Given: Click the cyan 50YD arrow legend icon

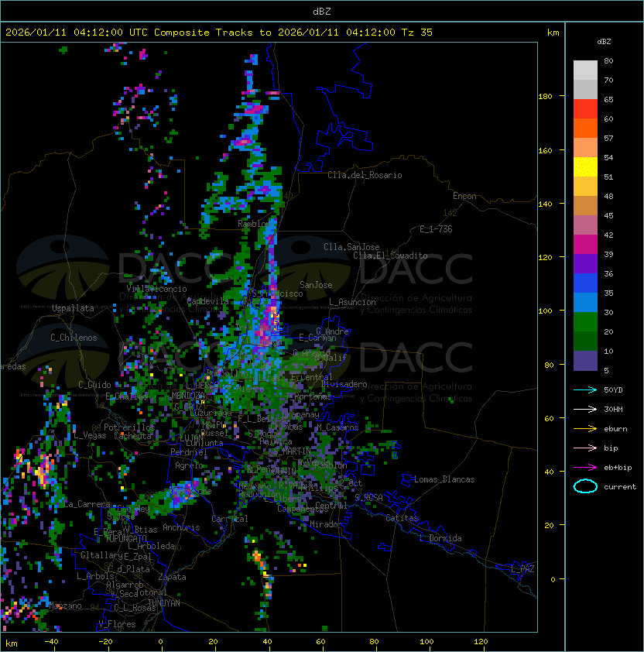Looking at the screenshot, I should coord(585,390).
